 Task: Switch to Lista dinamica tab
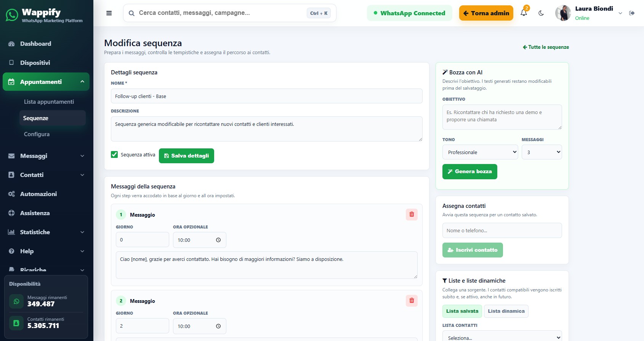[506, 311]
